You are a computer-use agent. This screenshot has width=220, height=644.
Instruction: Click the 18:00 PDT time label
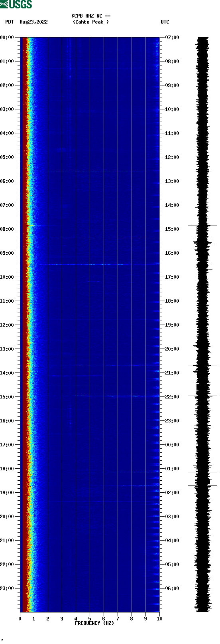tap(7, 469)
